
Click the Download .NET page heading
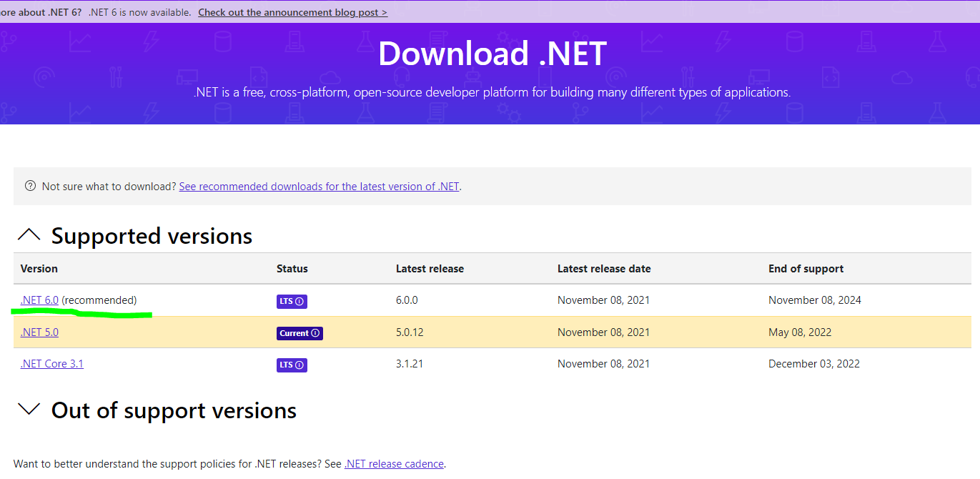pos(492,54)
